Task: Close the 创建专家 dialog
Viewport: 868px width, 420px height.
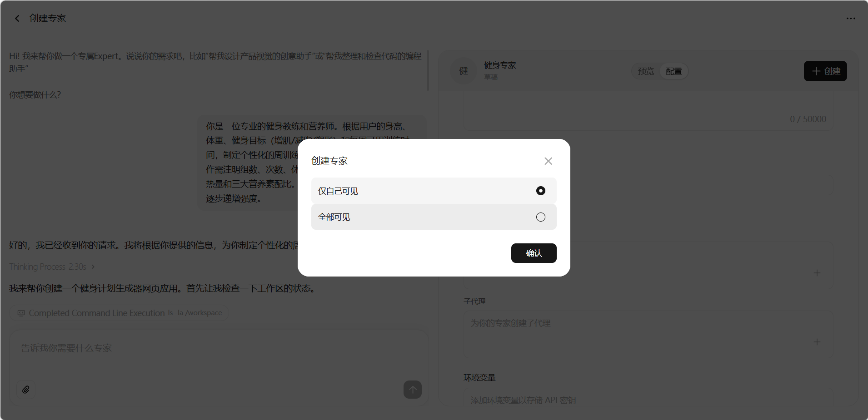Action: (548, 161)
